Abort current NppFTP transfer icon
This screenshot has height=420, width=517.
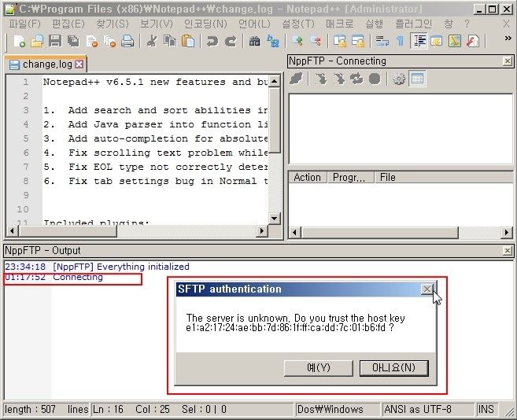tap(375, 79)
